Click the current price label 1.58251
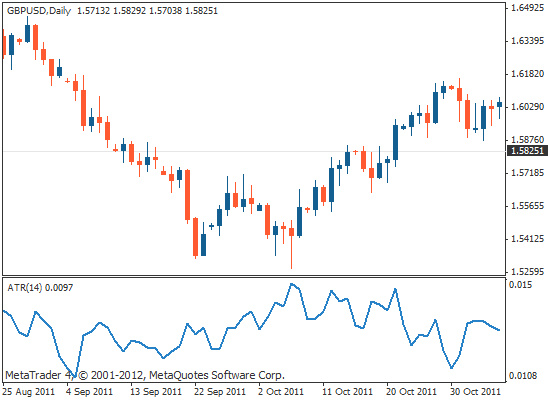 pyautogui.click(x=527, y=151)
